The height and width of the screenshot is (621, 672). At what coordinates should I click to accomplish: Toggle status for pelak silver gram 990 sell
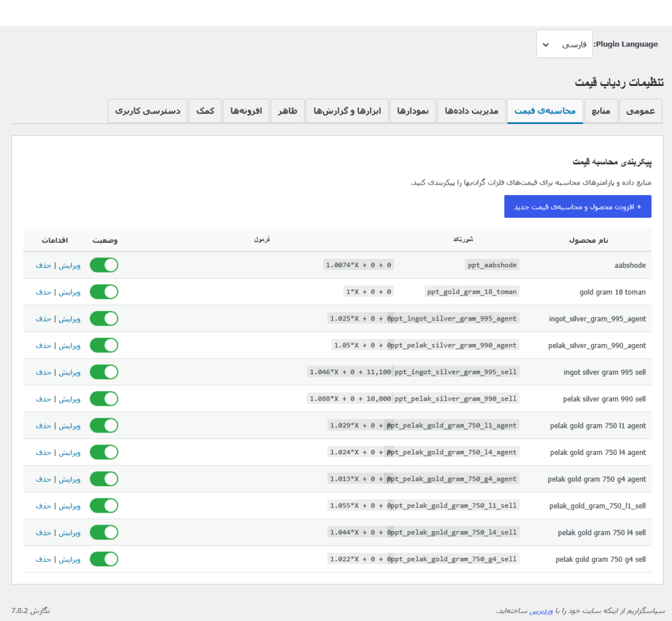pyautogui.click(x=104, y=398)
